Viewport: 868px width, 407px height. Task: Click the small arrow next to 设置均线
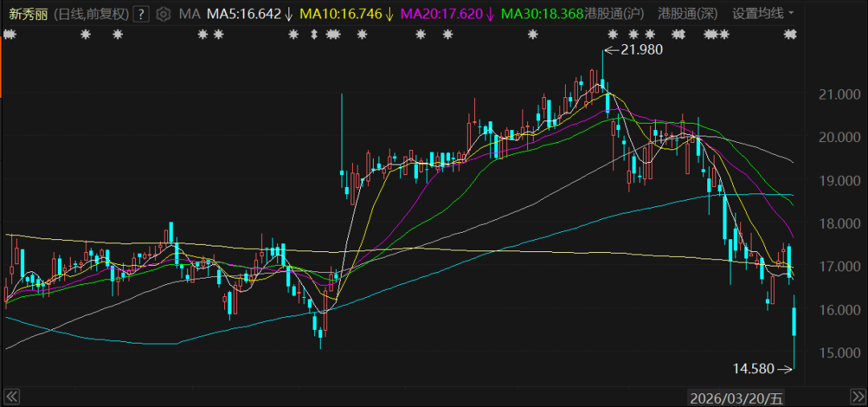click(x=791, y=14)
